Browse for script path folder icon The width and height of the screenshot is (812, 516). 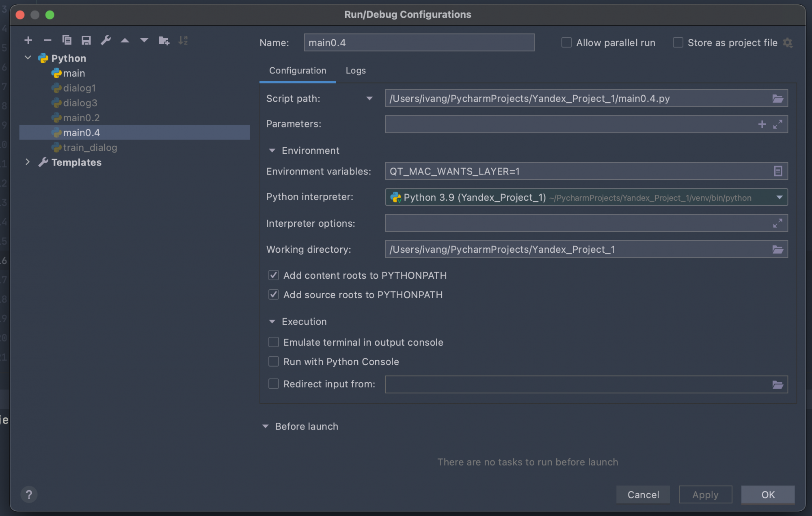tap(777, 99)
